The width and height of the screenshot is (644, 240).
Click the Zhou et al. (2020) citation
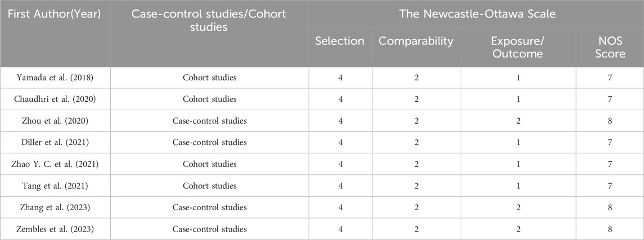pos(55,121)
